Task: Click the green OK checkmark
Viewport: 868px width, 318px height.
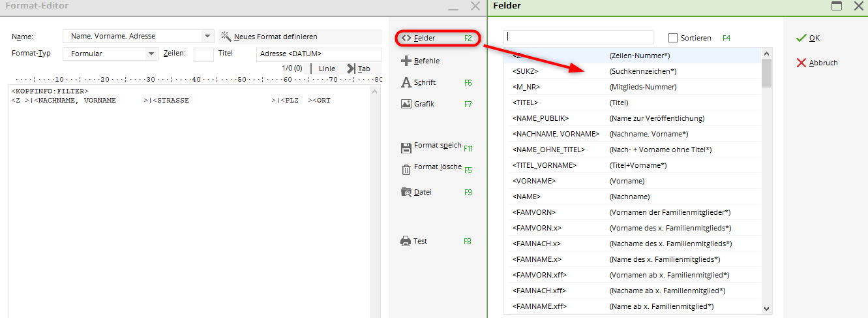Action: tap(801, 38)
